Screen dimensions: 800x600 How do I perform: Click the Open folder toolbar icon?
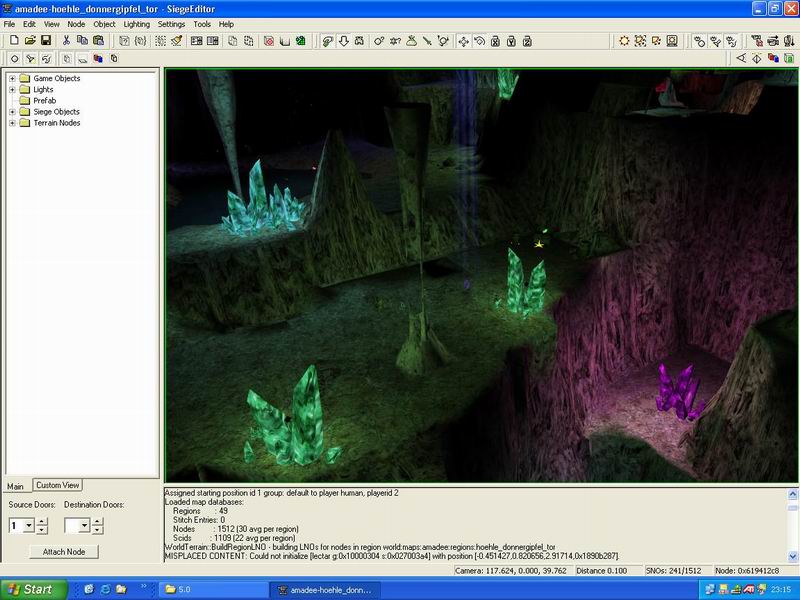click(x=30, y=41)
